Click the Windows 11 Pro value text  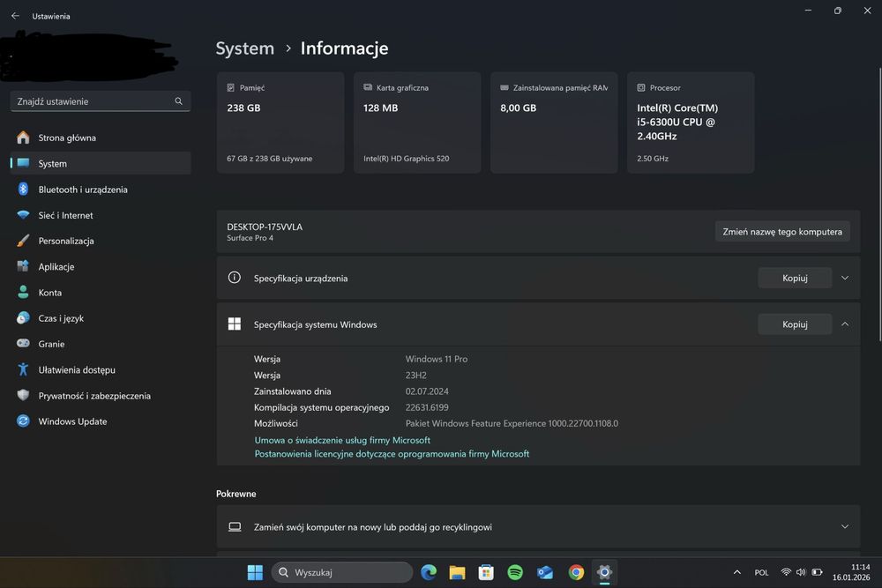(437, 359)
